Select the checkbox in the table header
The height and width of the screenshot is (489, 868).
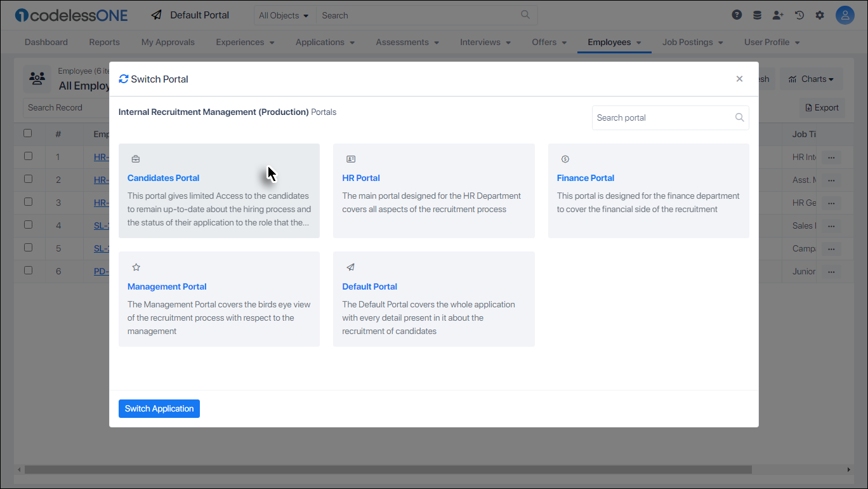pos(28,133)
